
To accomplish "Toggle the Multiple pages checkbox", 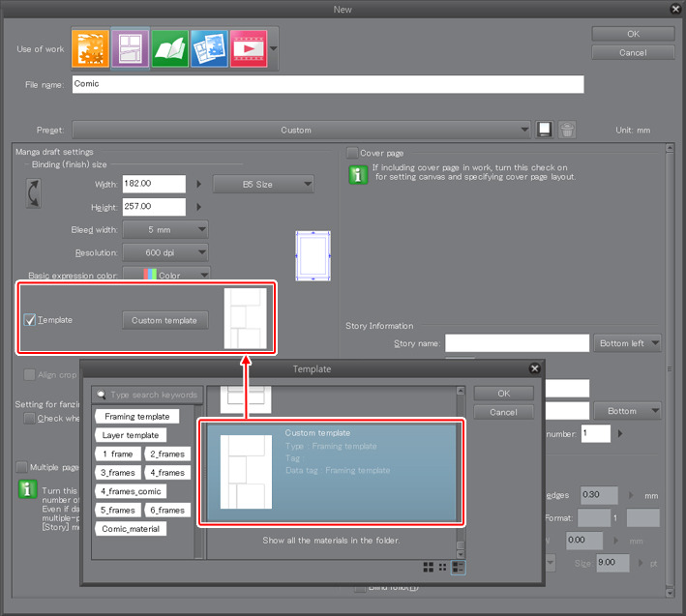I will point(21,467).
